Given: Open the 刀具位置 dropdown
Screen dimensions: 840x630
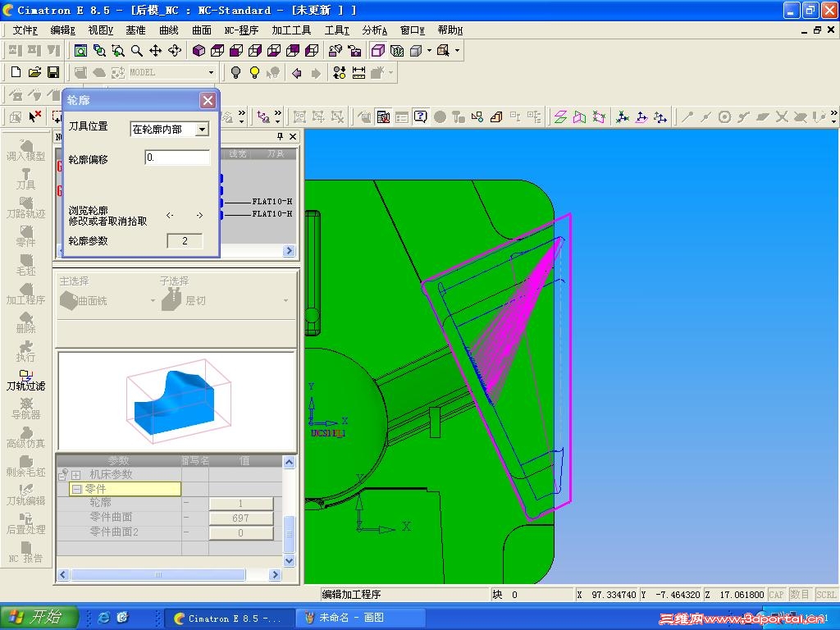Looking at the screenshot, I should pyautogui.click(x=202, y=129).
